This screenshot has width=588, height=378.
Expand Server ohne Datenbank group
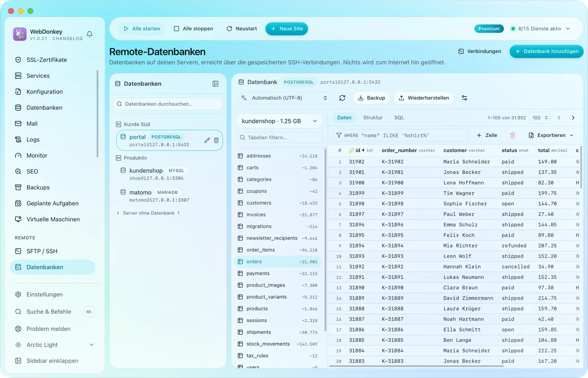(x=148, y=213)
